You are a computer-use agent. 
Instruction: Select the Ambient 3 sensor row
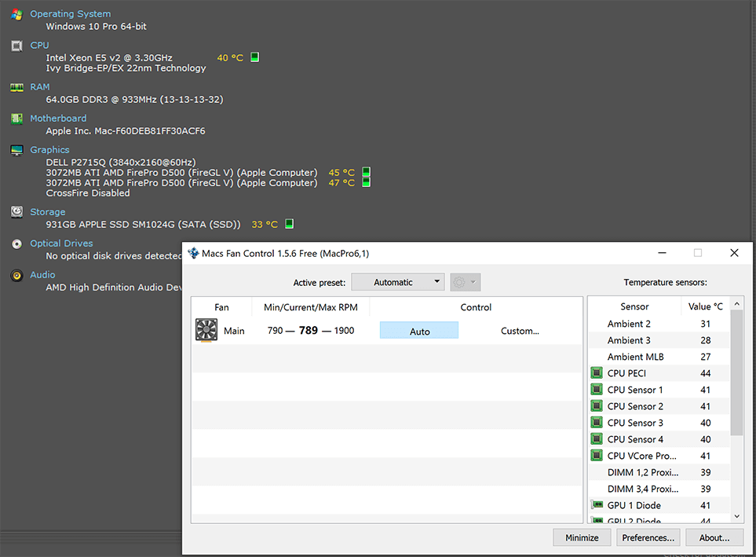point(659,340)
